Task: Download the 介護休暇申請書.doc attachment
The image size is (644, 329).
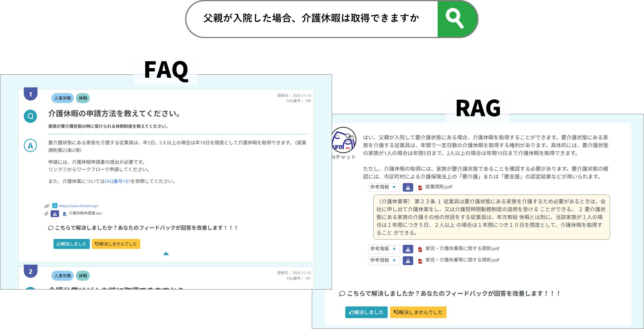Action: click(55, 214)
